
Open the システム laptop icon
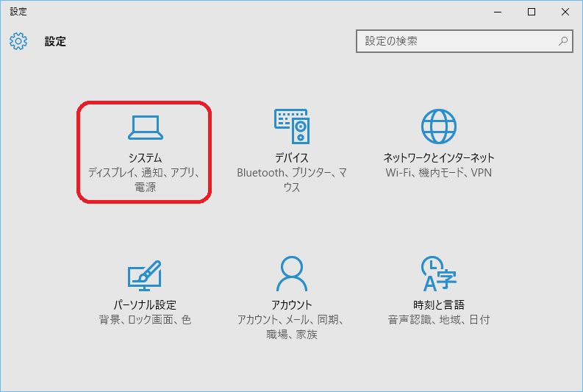point(146,127)
